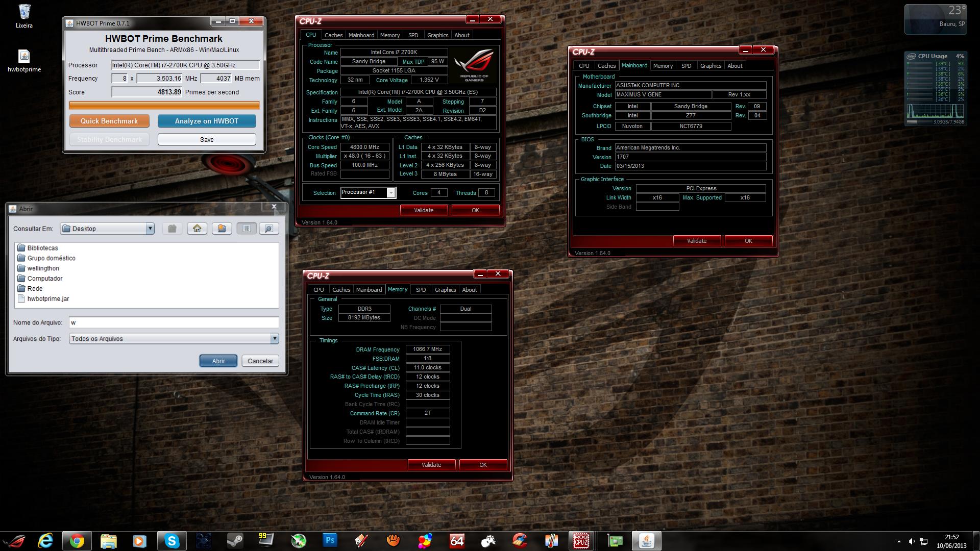Switch to ROG CPU-Z taskbar button
Image resolution: width=980 pixels, height=551 pixels.
pos(581,541)
